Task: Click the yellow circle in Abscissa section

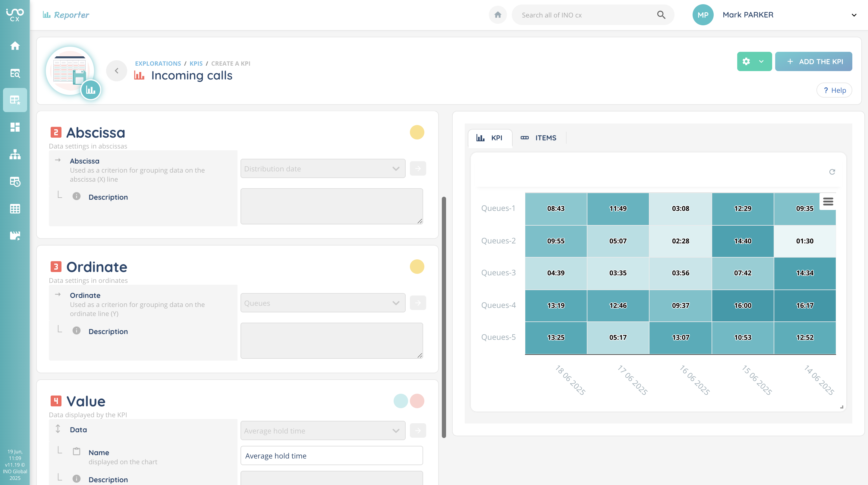Action: 417,132
